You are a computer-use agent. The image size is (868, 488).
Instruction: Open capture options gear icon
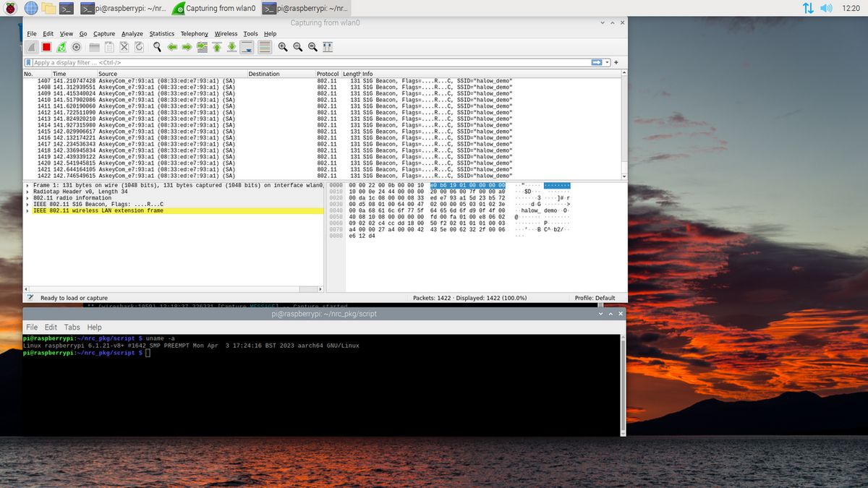coord(76,47)
